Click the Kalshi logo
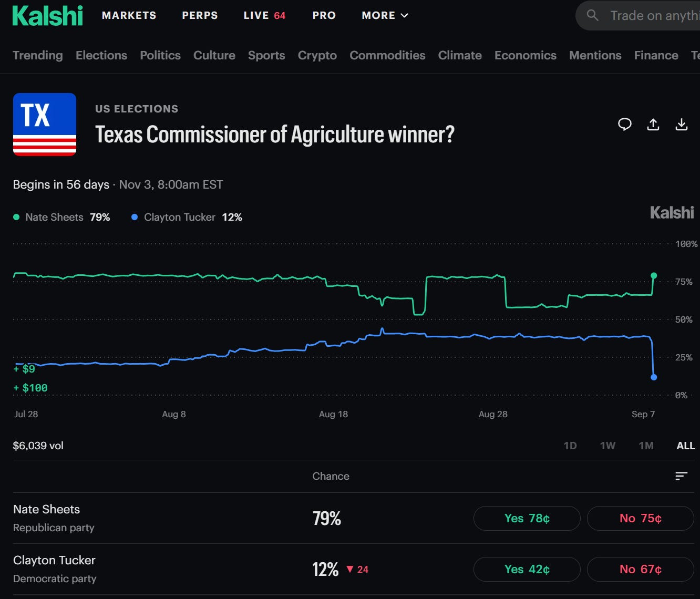This screenshot has height=599, width=700. 48,16
